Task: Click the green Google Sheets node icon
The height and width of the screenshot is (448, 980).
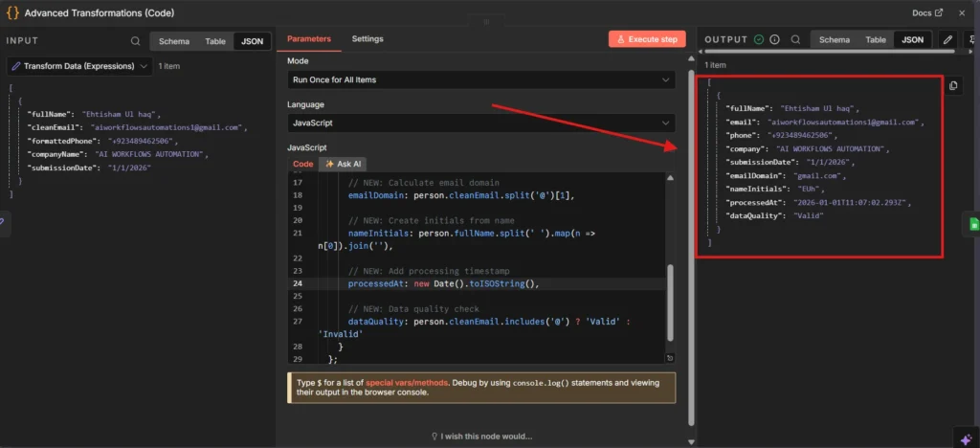Action: tap(973, 225)
